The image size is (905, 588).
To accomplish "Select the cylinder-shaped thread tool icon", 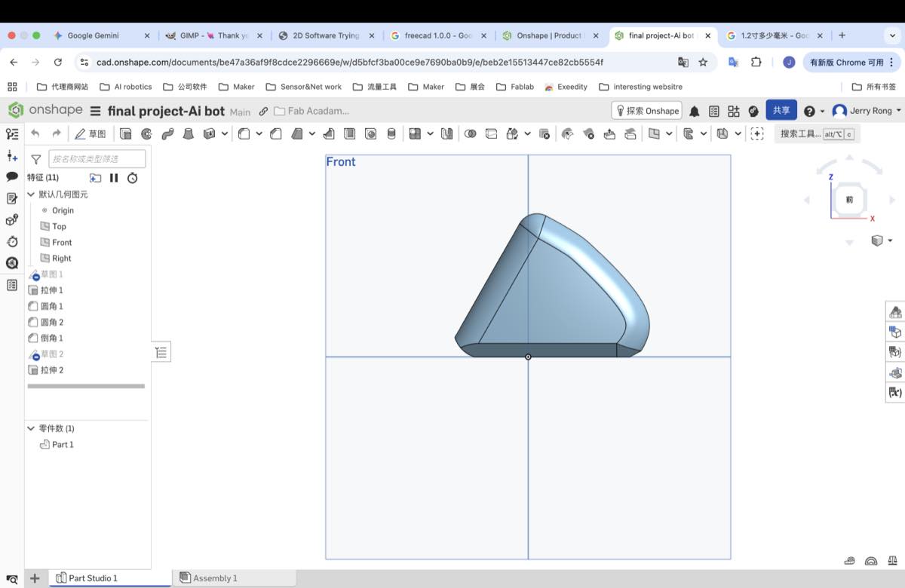I will [391, 133].
